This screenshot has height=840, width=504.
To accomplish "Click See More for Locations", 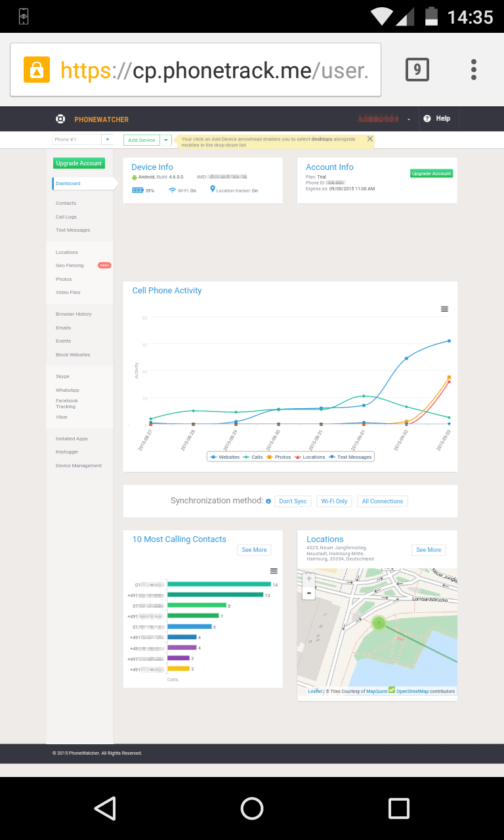I will [429, 550].
